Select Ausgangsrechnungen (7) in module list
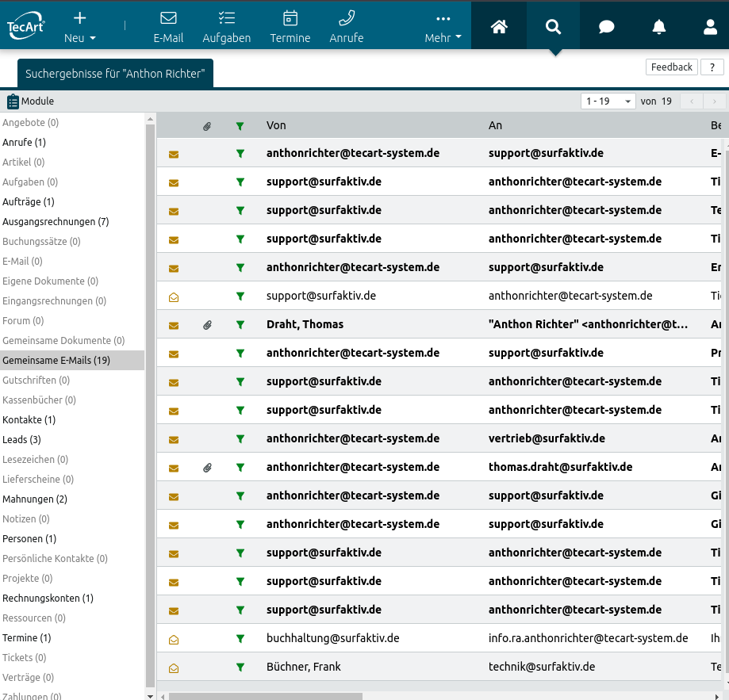The height and width of the screenshot is (700, 729). click(56, 222)
